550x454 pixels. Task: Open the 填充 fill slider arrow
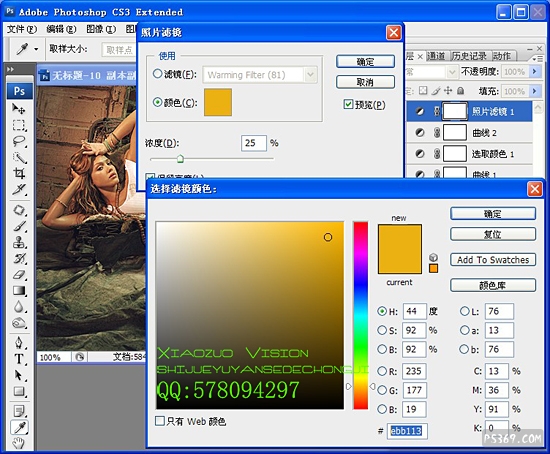[x=534, y=91]
